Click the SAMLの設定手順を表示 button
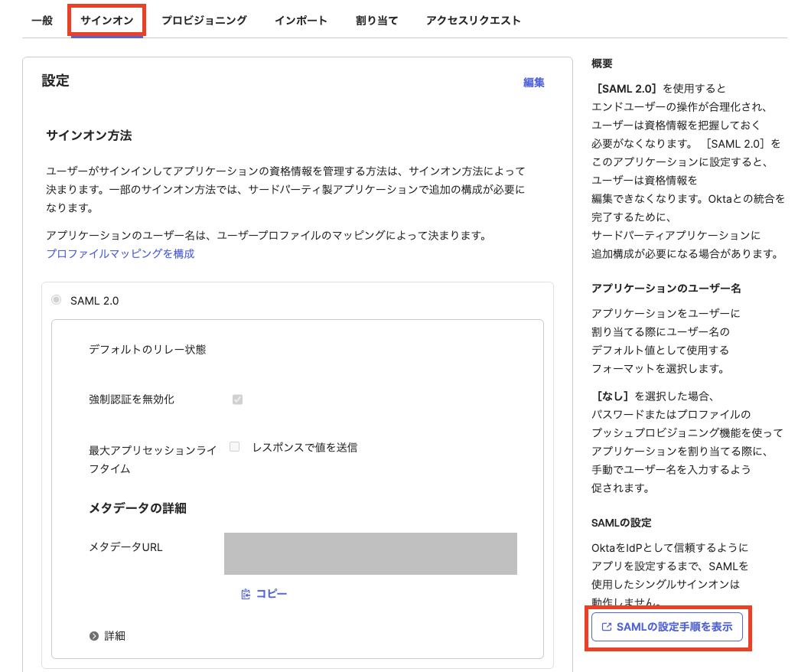The width and height of the screenshot is (811, 672). [666, 627]
